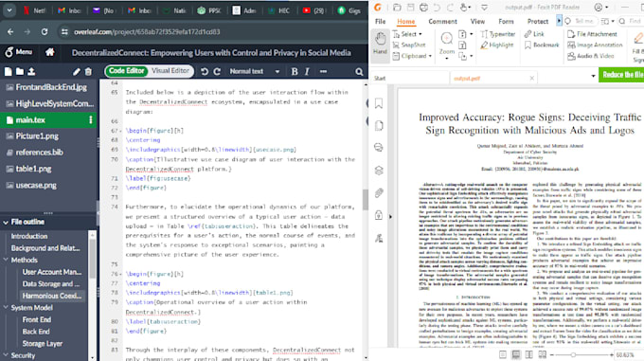Toggle italic formatting in Overleaf
644x361 pixels.
[307, 71]
